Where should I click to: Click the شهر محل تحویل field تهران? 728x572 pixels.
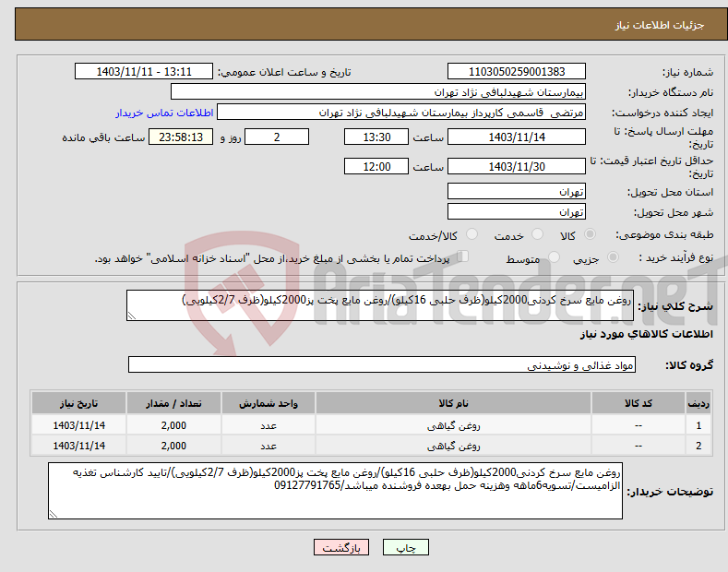pyautogui.click(x=517, y=211)
